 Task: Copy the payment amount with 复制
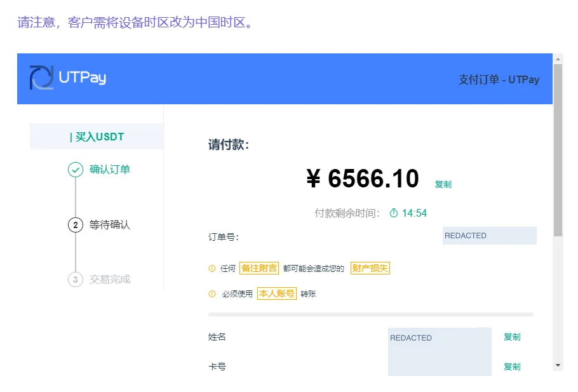(443, 184)
